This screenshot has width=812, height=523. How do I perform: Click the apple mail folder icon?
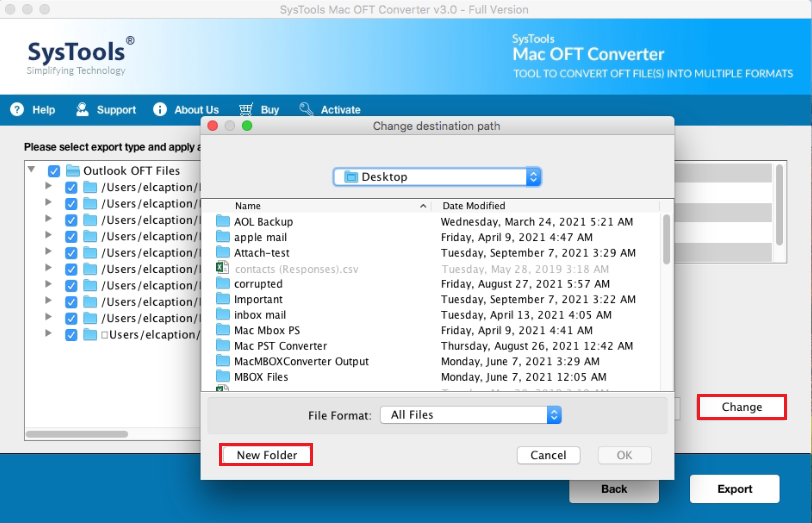coord(223,237)
